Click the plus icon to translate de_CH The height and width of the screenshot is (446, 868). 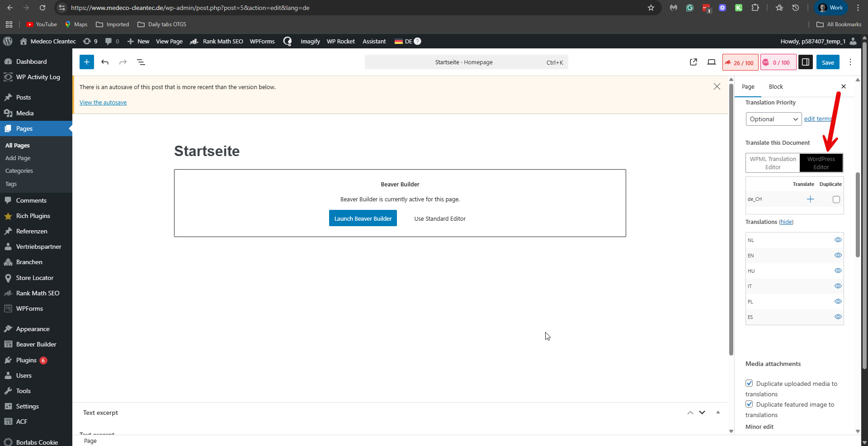pyautogui.click(x=810, y=199)
